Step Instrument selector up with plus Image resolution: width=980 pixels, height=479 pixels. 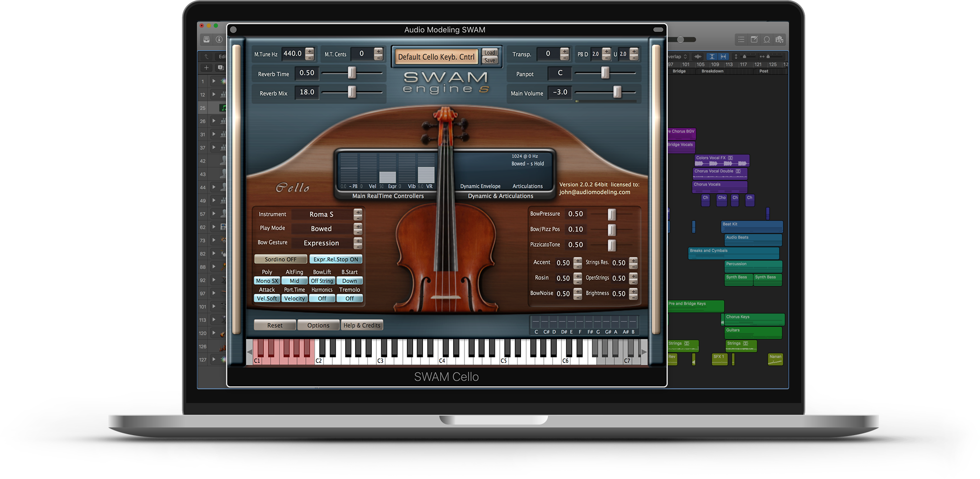click(358, 212)
